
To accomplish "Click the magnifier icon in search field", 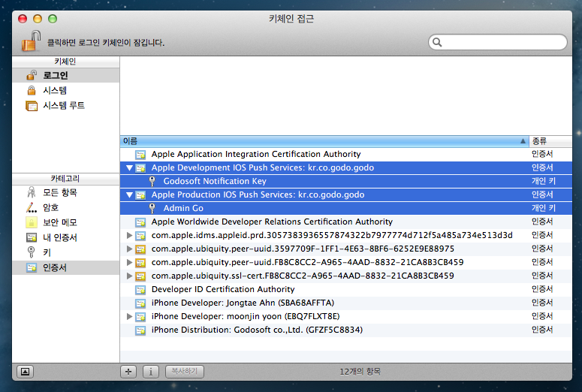I will (437, 42).
